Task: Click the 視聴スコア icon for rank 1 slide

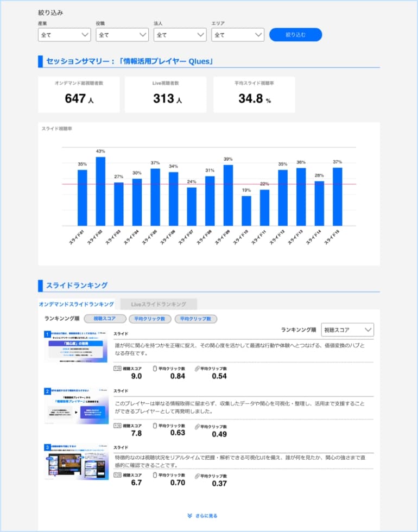Action: [x=117, y=369]
